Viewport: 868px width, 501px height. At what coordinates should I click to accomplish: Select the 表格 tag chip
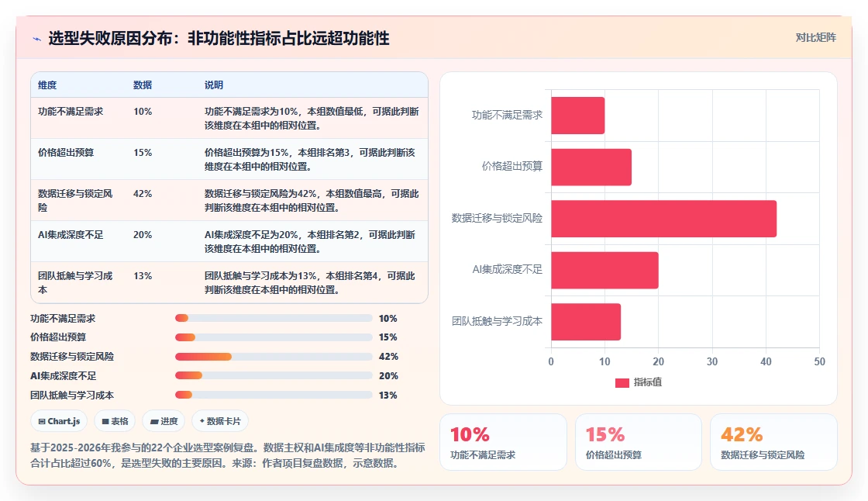click(115, 421)
